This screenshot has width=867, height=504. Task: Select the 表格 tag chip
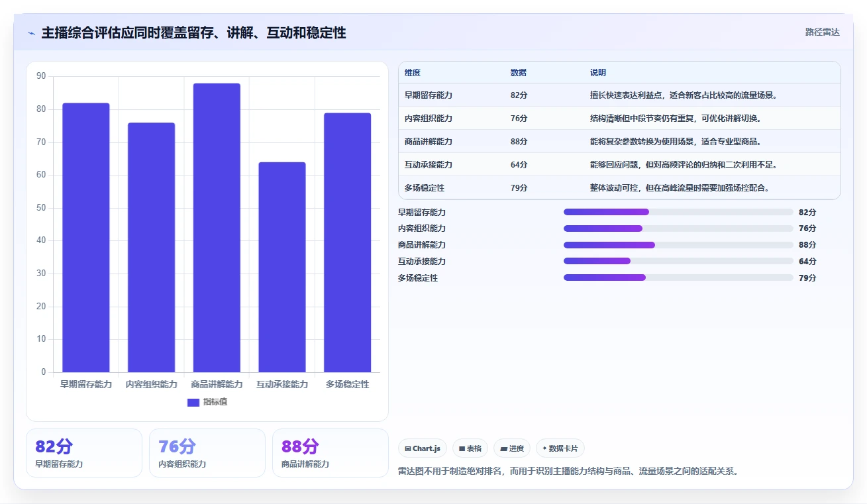pyautogui.click(x=470, y=448)
